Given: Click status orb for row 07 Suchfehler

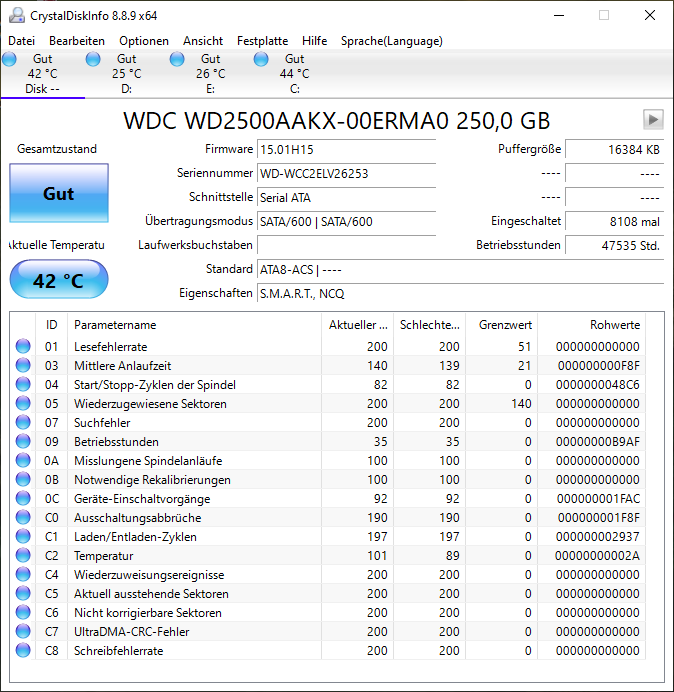Looking at the screenshot, I should pos(23,422).
